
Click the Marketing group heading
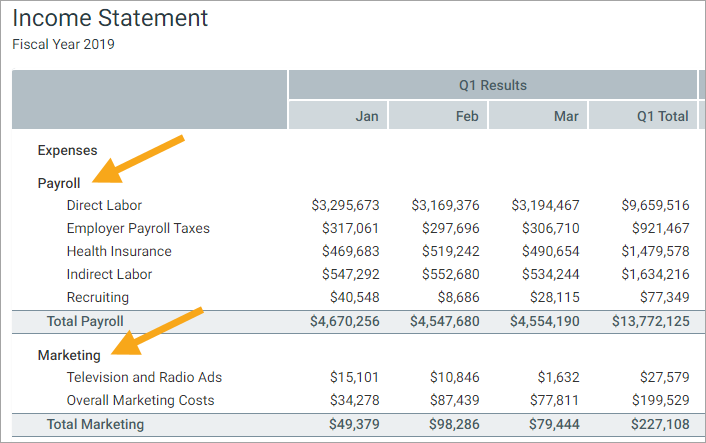pyautogui.click(x=69, y=355)
